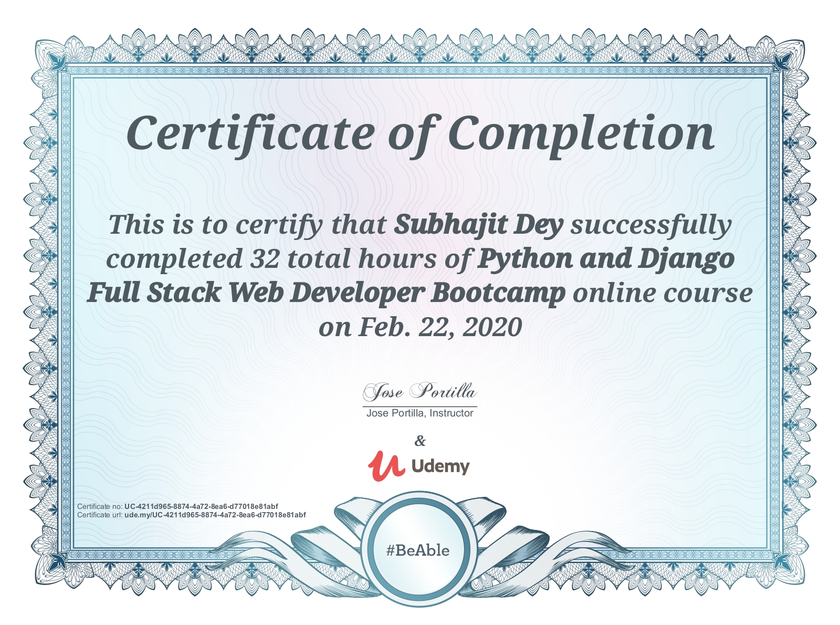Click the ampersand above the Udemy logo
This screenshot has width=840, height=625.
(x=420, y=441)
